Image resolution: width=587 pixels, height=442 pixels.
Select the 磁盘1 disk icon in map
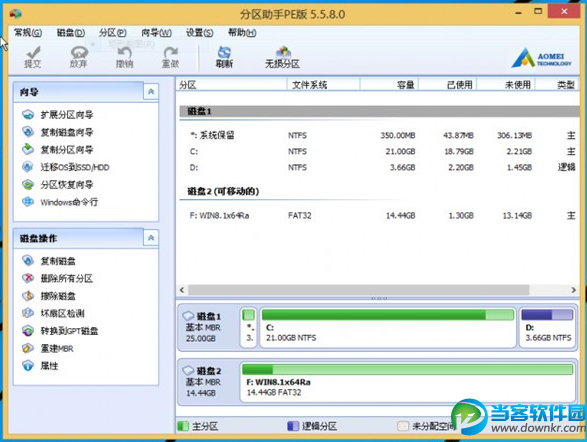(188, 316)
